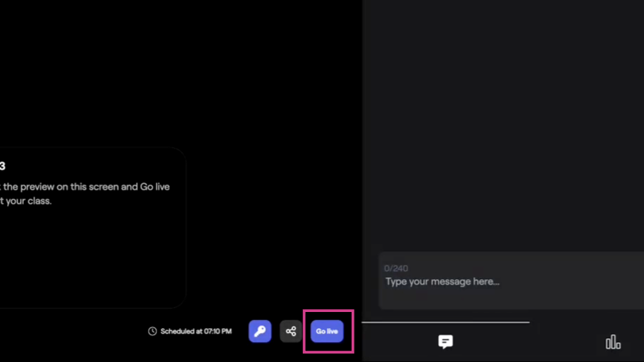This screenshot has height=362, width=644.
Task: Click the empty toolbar area left of the schedule
Action: tap(70, 331)
